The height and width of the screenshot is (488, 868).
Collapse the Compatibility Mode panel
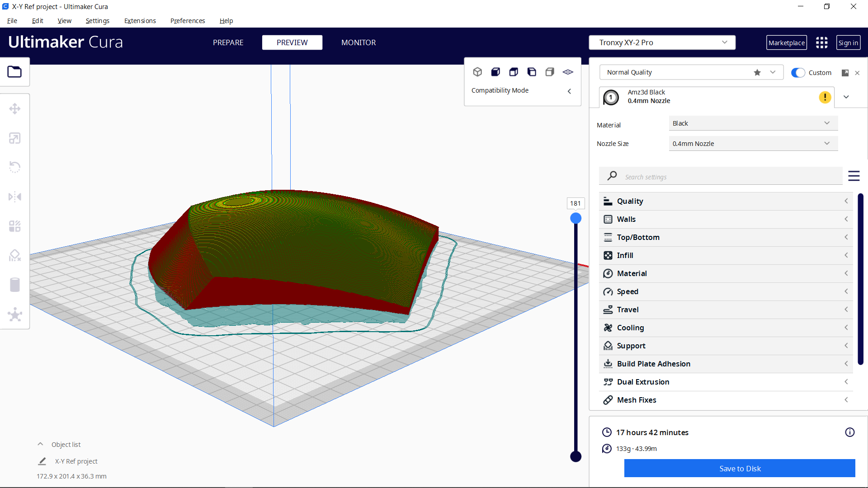click(x=569, y=91)
